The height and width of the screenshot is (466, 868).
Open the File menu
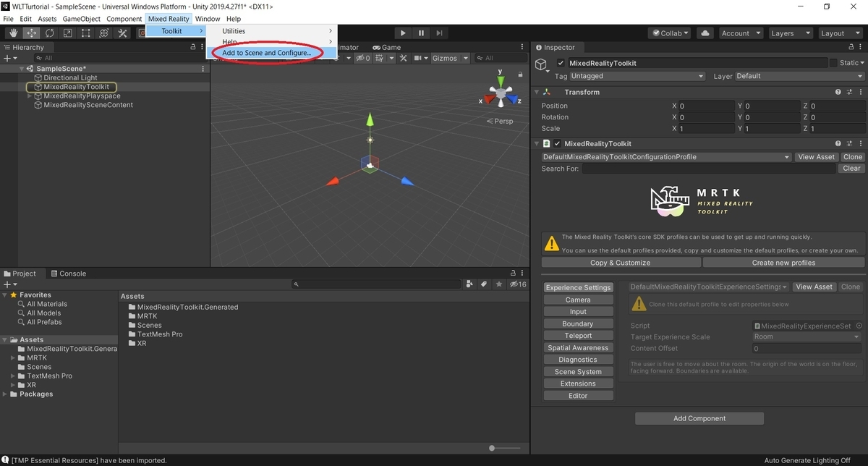(x=9, y=19)
